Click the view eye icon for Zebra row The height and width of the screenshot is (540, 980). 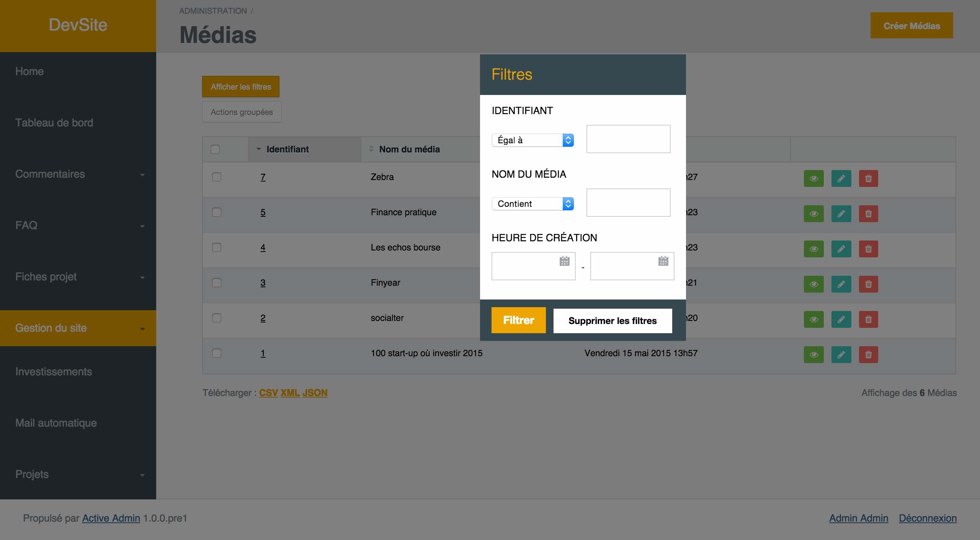[x=813, y=178]
